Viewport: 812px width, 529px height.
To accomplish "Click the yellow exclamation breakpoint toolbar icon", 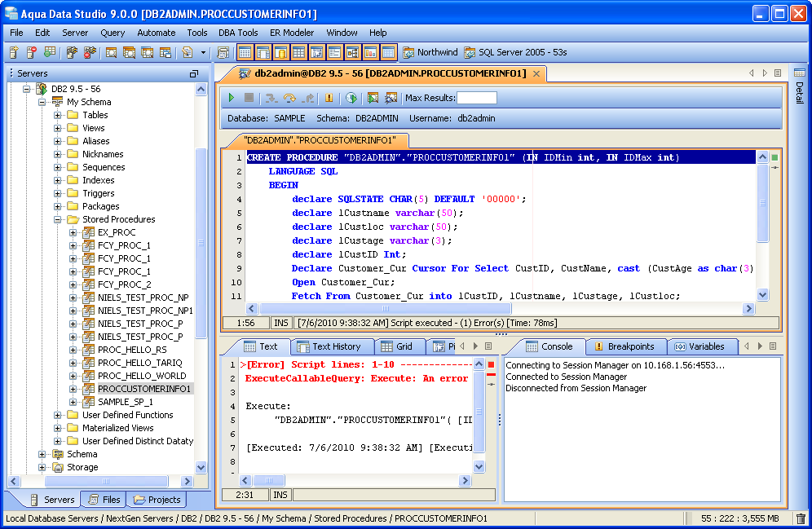I will coord(329,98).
